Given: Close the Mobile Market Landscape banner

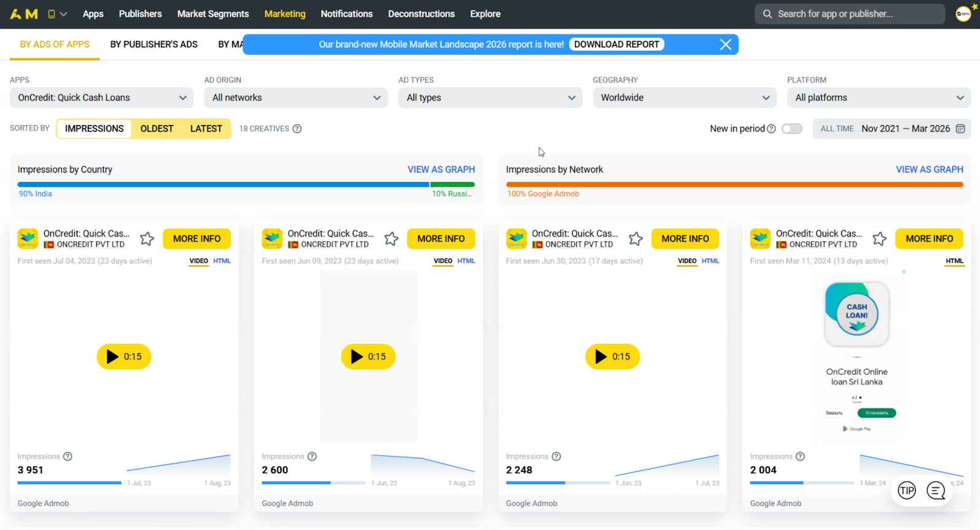Looking at the screenshot, I should (726, 44).
